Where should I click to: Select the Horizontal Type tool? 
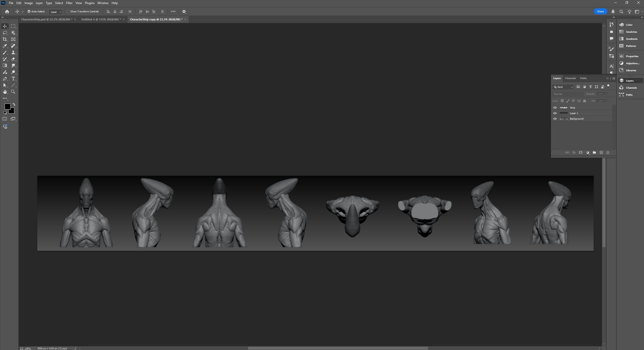point(13,79)
